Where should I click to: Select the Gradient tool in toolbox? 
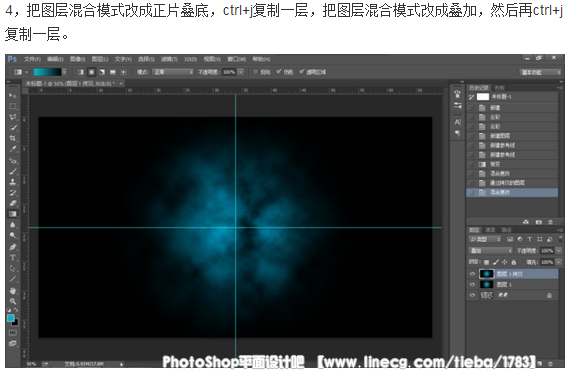13,214
